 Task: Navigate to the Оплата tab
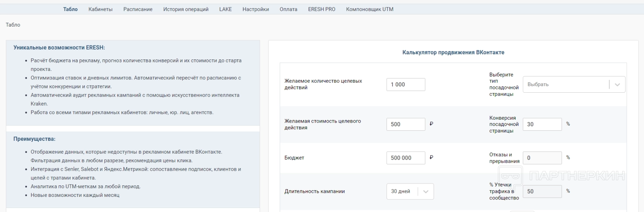(288, 9)
